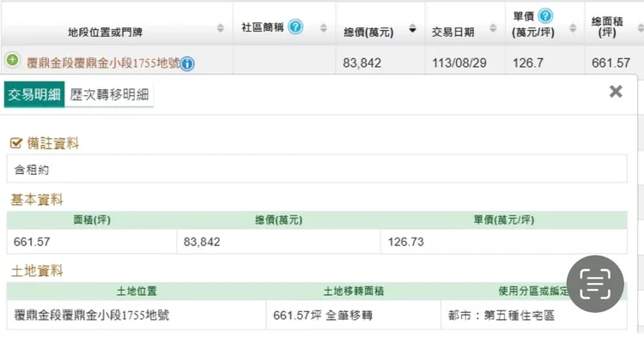Close the transaction detail panel with X
The width and height of the screenshot is (644, 343).
(615, 92)
